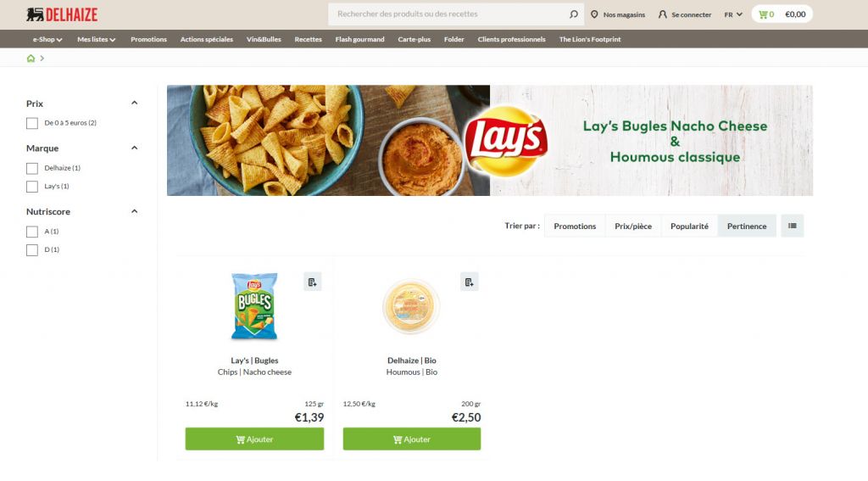Open the FR language dropdown
The height and width of the screenshot is (481, 868).
click(733, 14)
